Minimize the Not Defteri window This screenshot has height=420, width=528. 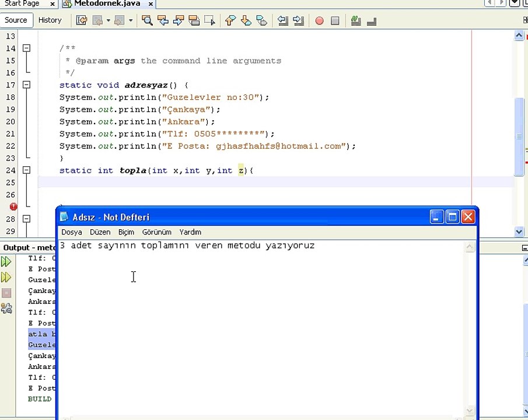[x=436, y=217]
